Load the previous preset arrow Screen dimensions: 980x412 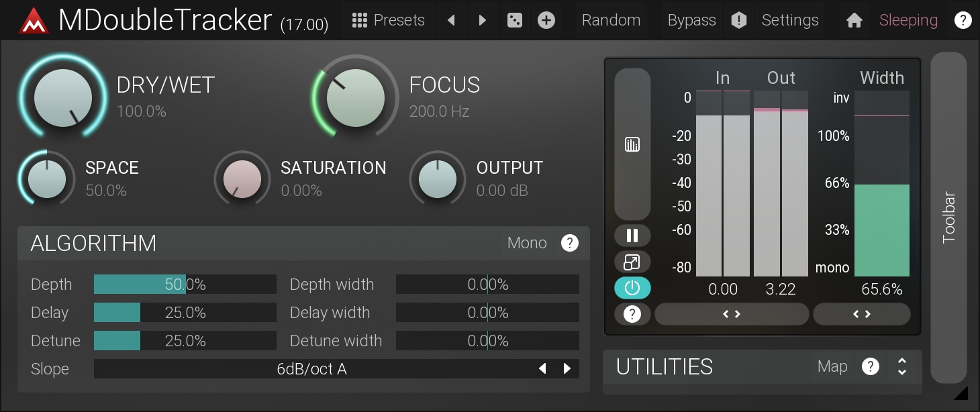451,21
